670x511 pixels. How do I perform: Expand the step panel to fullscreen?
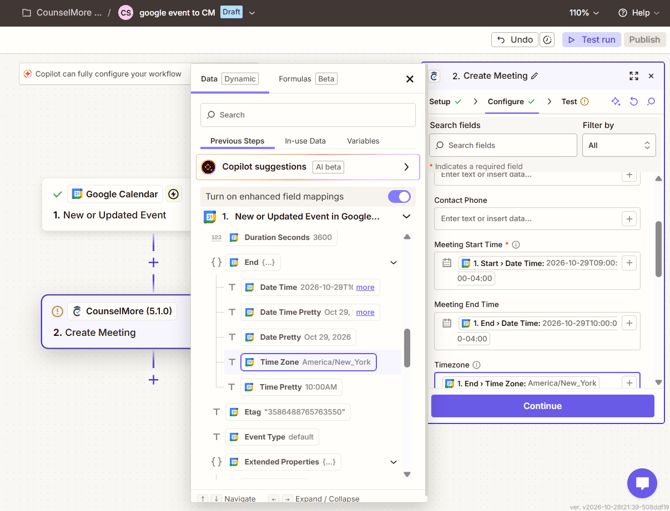coord(634,76)
